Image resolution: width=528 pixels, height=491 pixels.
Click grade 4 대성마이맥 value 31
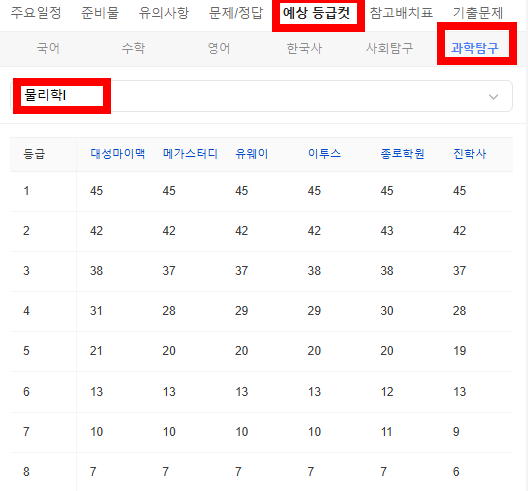tap(96, 310)
